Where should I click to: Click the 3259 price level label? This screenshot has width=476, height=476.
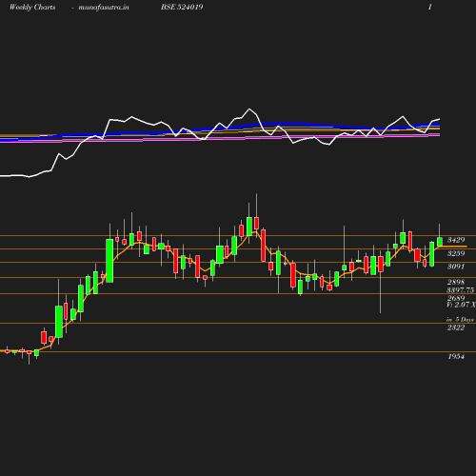(x=456, y=253)
